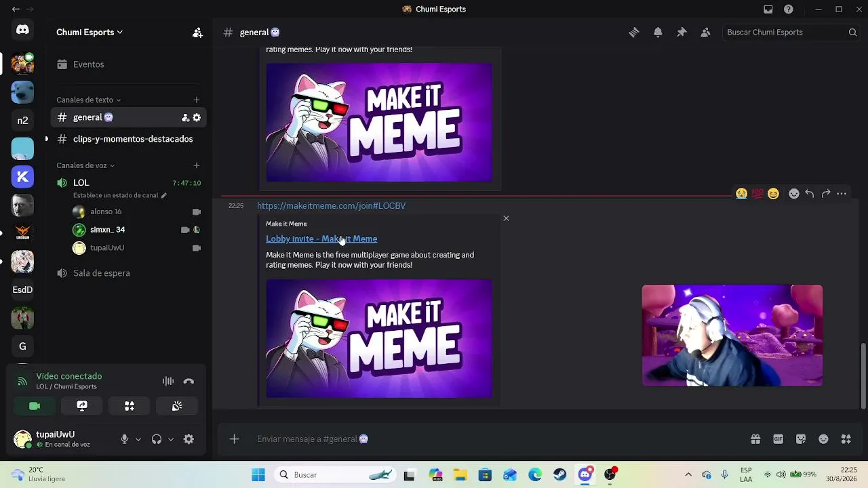The height and width of the screenshot is (488, 868).
Task: Open threads in channel header
Action: [x=634, y=33]
